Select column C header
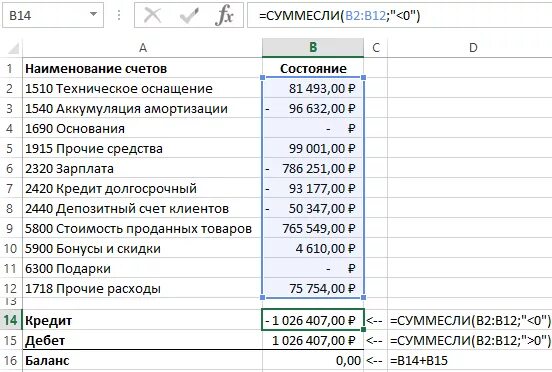Image resolution: width=552 pixels, height=372 pixels. point(376,48)
